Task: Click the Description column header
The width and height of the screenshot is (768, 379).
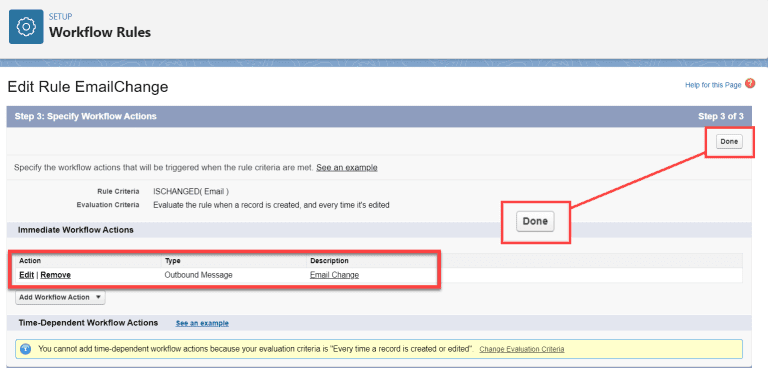Action: coord(329,261)
